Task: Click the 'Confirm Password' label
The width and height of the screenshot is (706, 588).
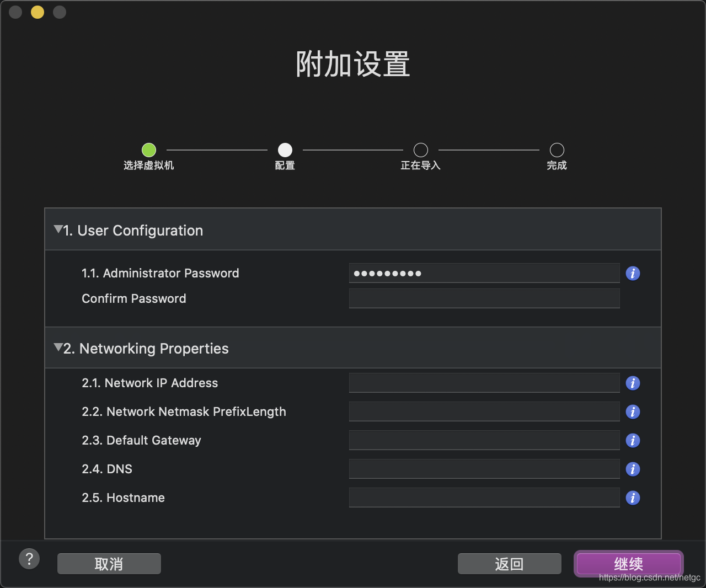Action: 134,298
